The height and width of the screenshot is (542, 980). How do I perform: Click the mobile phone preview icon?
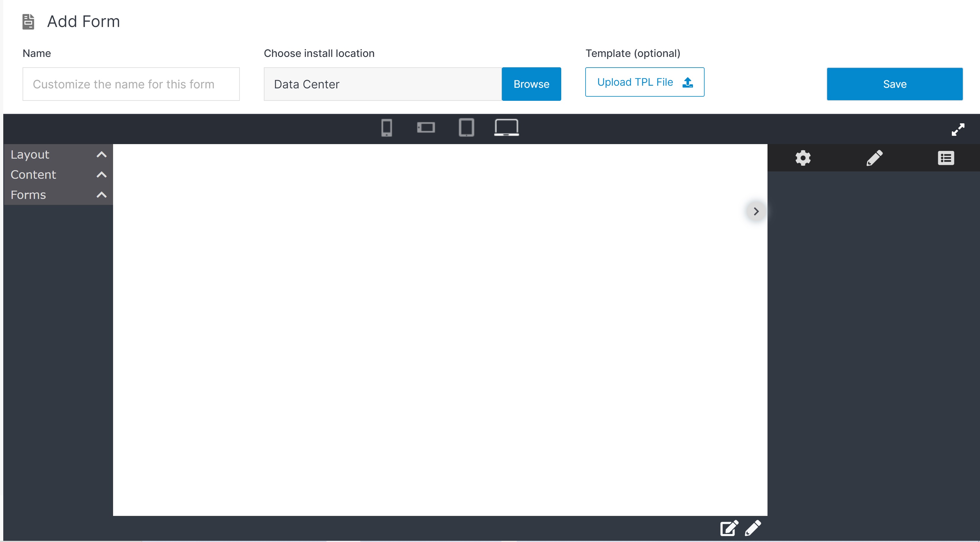tap(387, 127)
